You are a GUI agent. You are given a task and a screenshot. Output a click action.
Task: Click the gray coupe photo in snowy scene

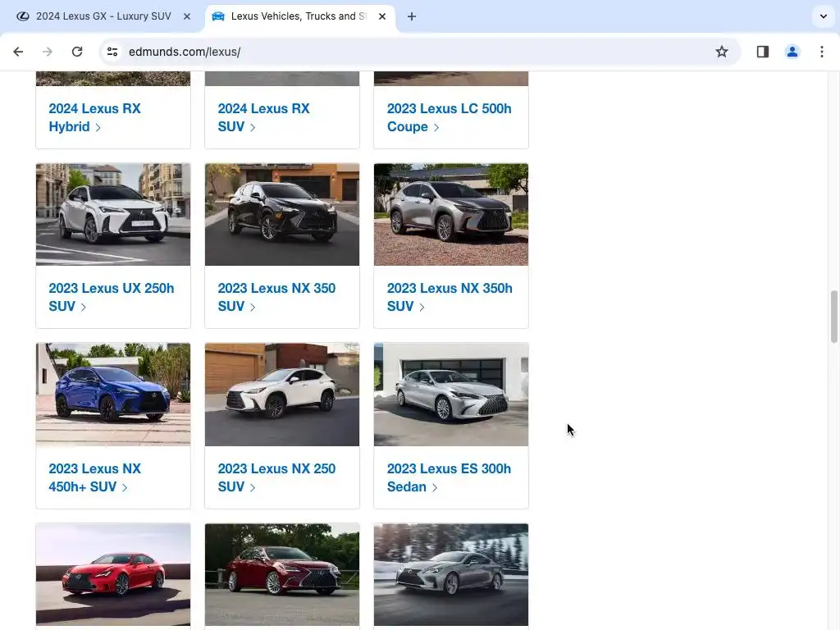(x=451, y=574)
